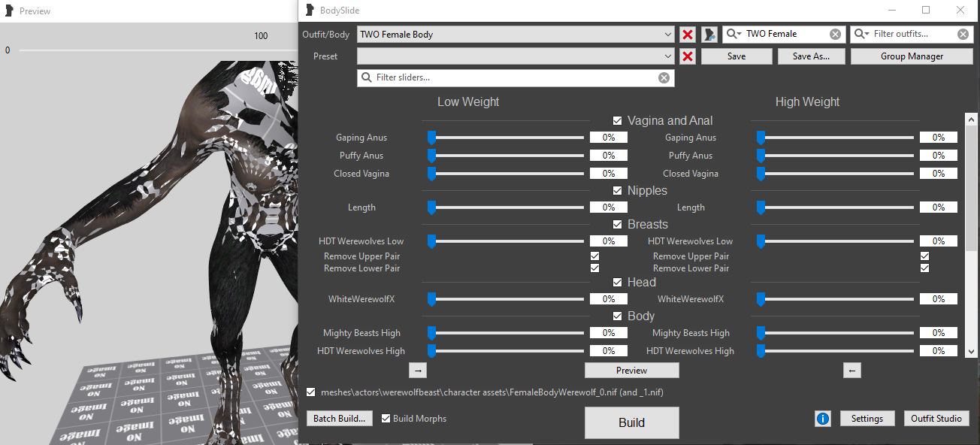This screenshot has width=980, height=445.
Task: Delete the preset with red X icon
Action: [688, 56]
